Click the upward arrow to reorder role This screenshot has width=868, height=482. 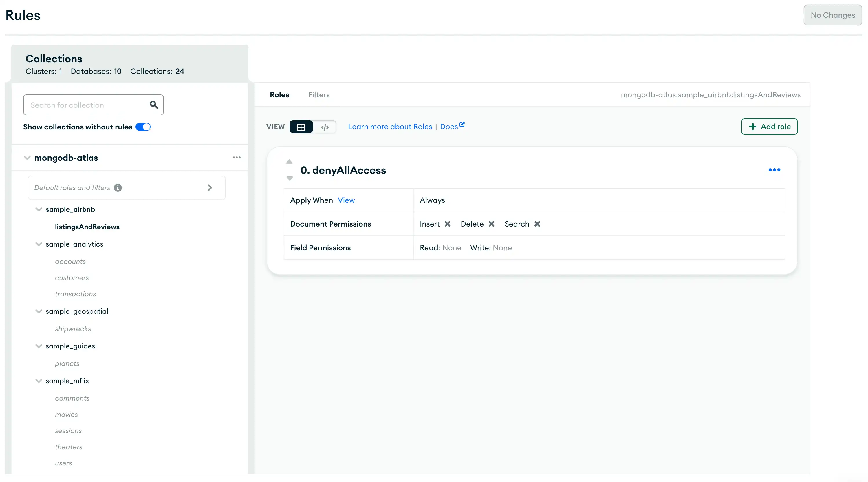[x=289, y=161]
